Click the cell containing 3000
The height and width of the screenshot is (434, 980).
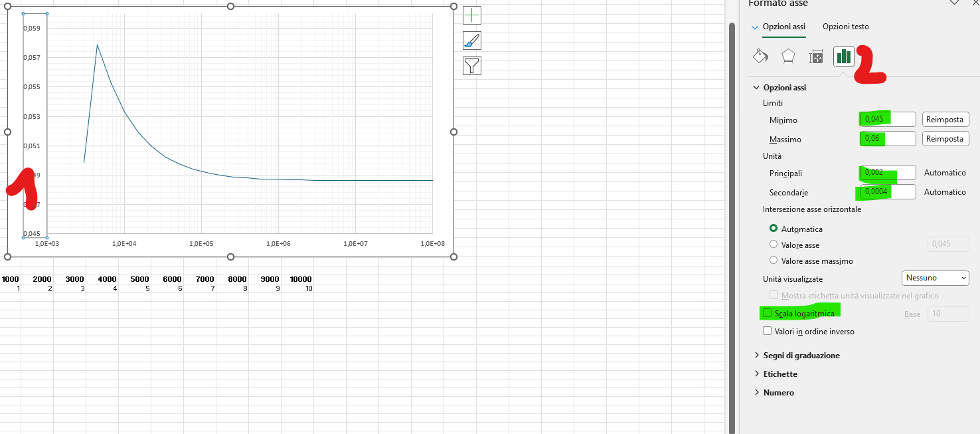coord(70,279)
